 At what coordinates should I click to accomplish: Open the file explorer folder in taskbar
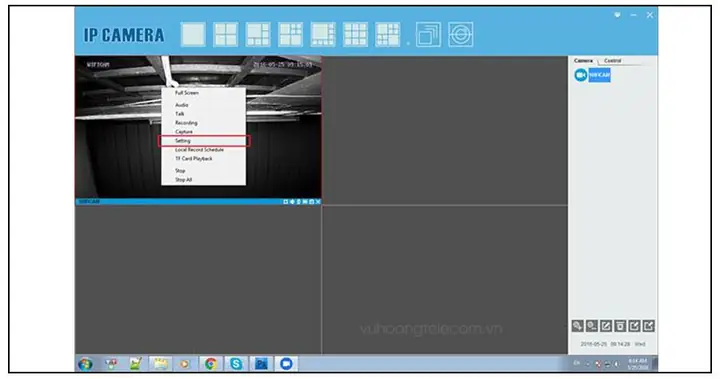160,364
